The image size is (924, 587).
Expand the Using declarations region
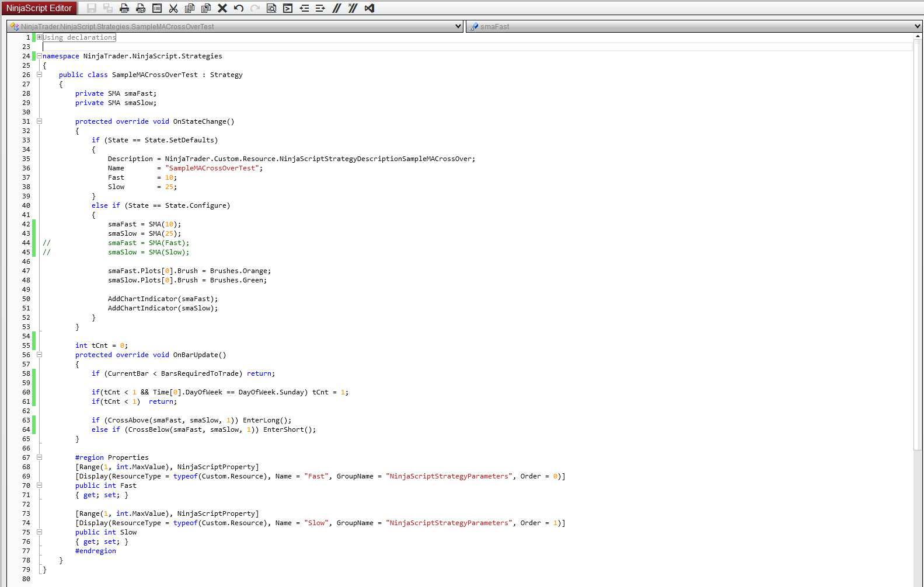(39, 37)
